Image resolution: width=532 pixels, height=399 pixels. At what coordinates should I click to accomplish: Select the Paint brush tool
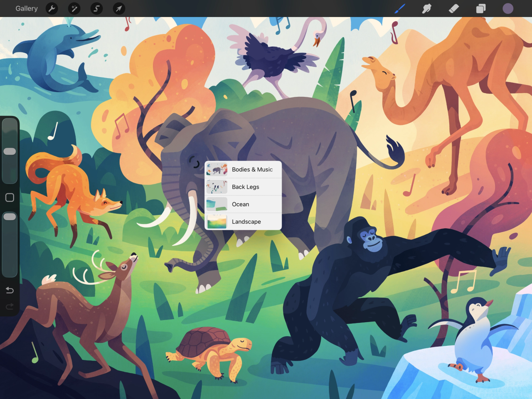click(400, 8)
